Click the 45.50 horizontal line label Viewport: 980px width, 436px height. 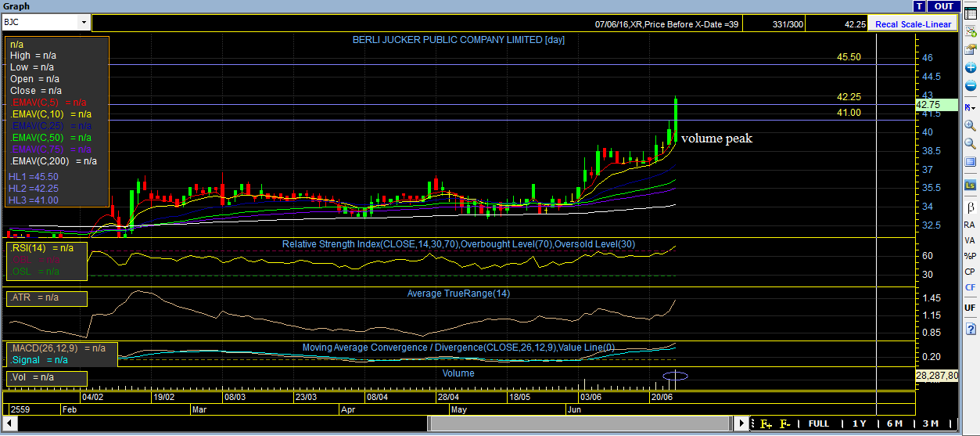[849, 57]
